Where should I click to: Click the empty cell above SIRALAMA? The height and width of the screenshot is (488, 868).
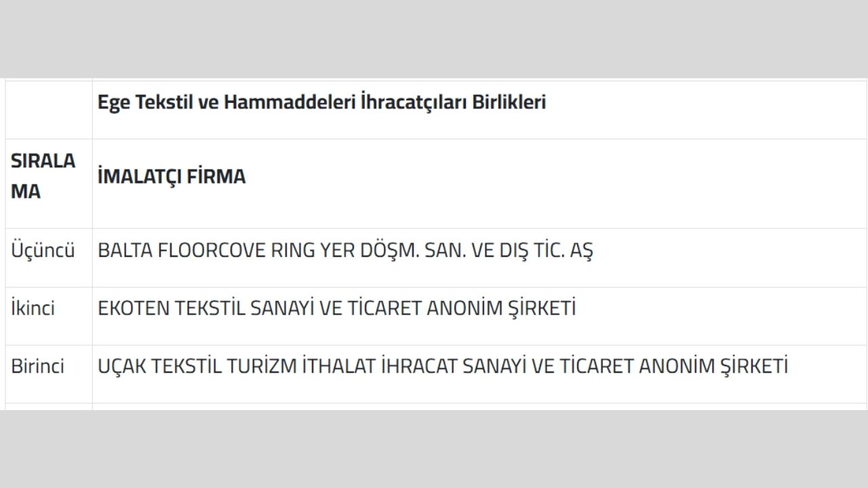tap(49, 109)
